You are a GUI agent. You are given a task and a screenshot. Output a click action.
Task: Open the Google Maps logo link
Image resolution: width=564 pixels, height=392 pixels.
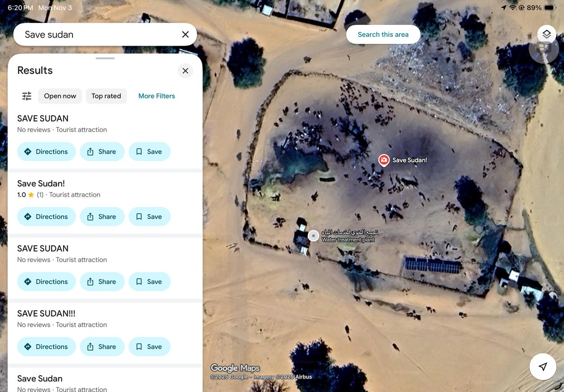(x=235, y=368)
